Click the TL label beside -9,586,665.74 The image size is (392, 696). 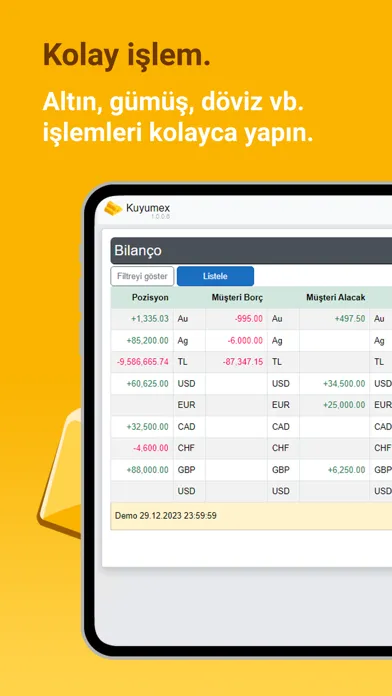[182, 362]
